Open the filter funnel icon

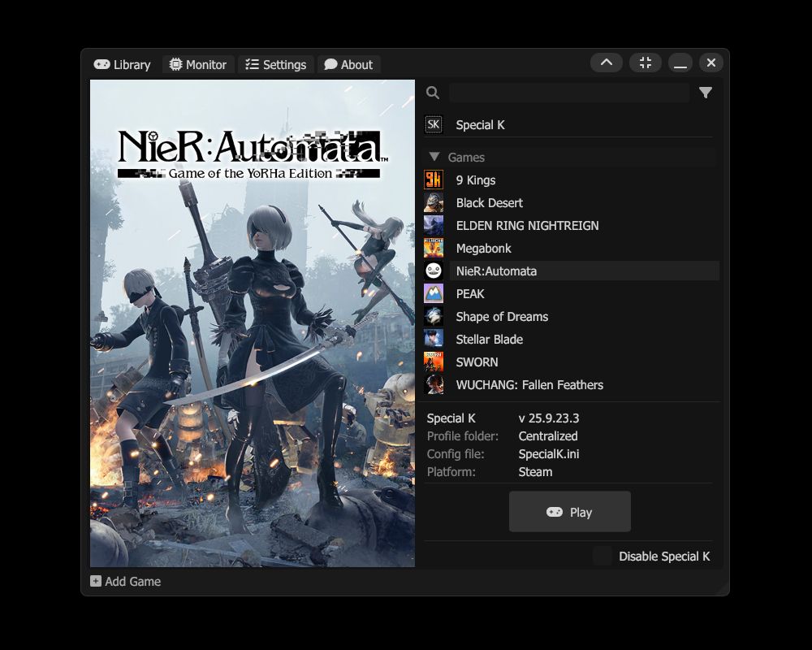(706, 93)
